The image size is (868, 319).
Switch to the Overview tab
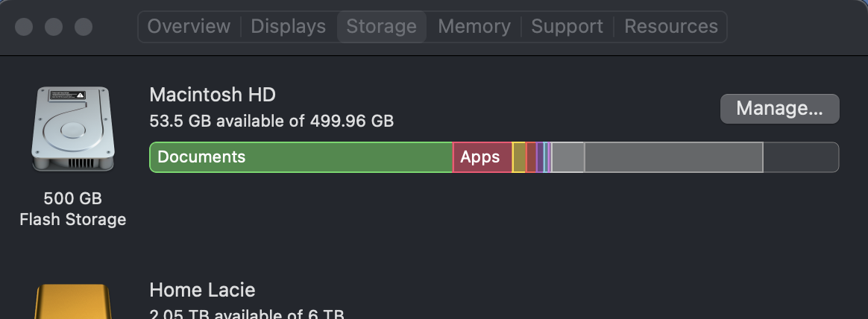189,27
